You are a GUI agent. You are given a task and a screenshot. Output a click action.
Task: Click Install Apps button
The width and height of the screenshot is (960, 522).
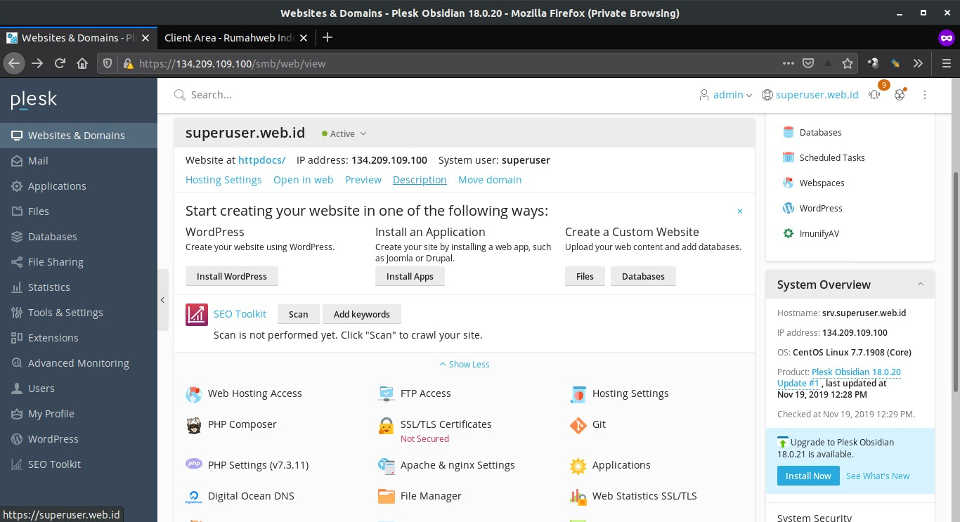click(x=410, y=277)
